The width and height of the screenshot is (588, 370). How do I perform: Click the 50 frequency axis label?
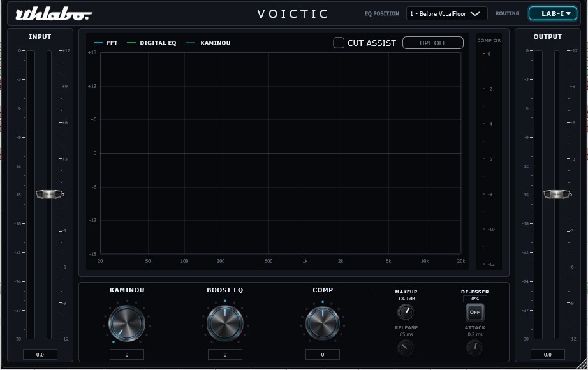click(x=148, y=261)
